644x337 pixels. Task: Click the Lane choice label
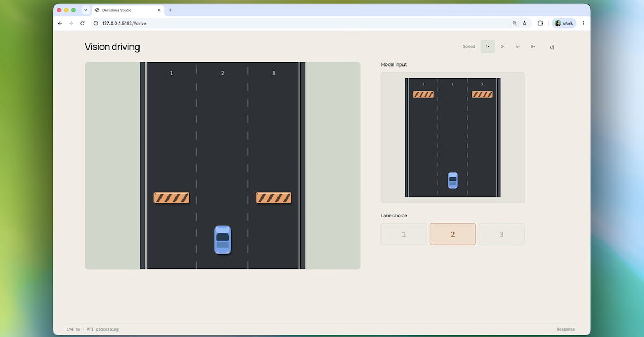tap(394, 215)
